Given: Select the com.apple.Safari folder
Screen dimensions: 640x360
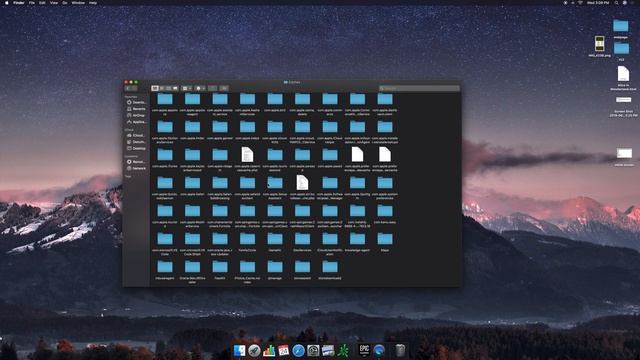Looking at the screenshot, I should (192, 183).
